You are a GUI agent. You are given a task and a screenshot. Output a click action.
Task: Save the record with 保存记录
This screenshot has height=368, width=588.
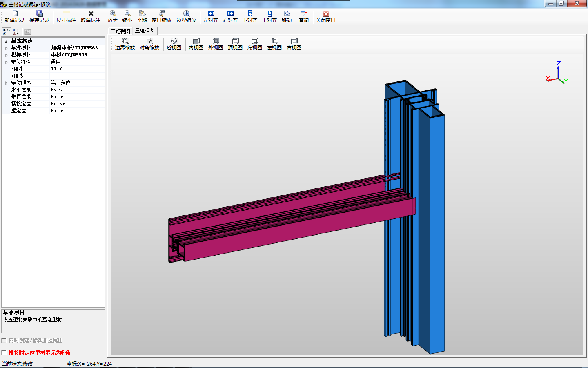pos(39,17)
